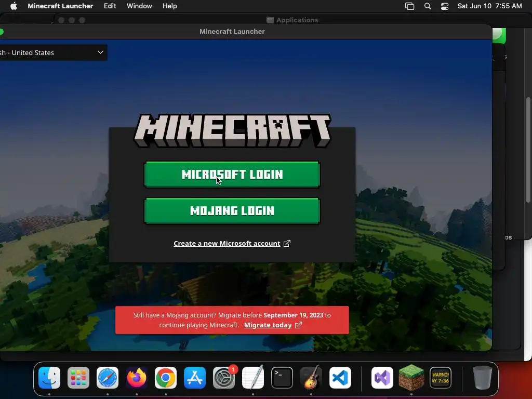This screenshot has width=532, height=399.
Task: Click the green zoom button of Minecraft Launcher
Action: point(1,32)
